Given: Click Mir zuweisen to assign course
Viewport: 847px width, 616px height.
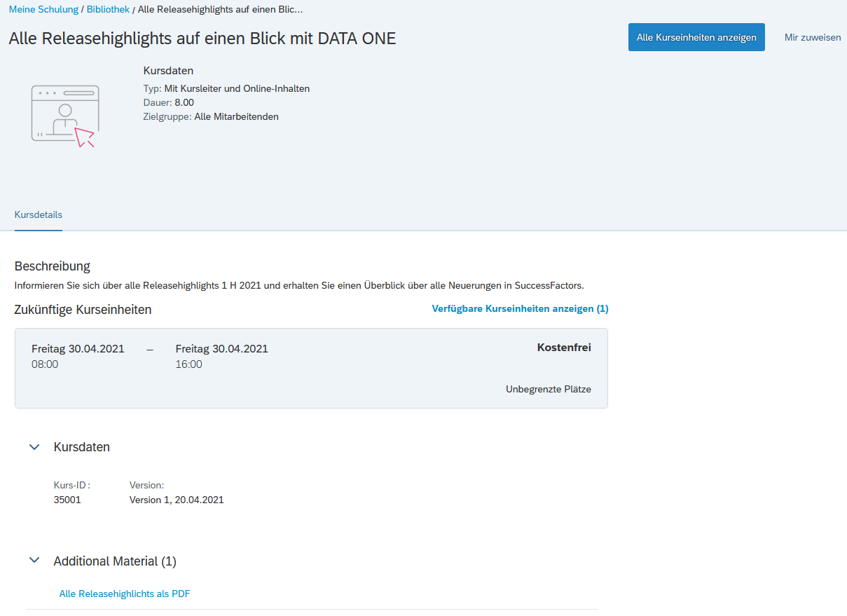Looking at the screenshot, I should tap(812, 38).
